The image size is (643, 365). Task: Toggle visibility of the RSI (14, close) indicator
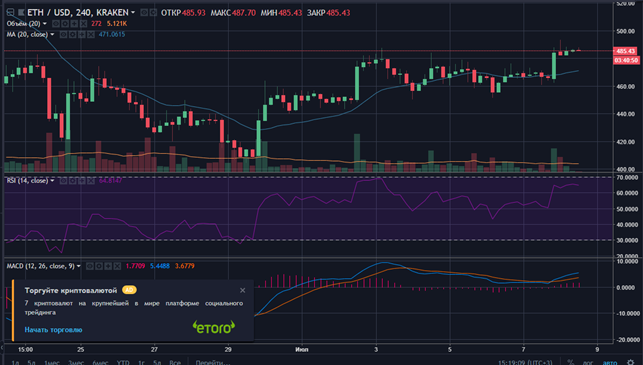(x=63, y=180)
